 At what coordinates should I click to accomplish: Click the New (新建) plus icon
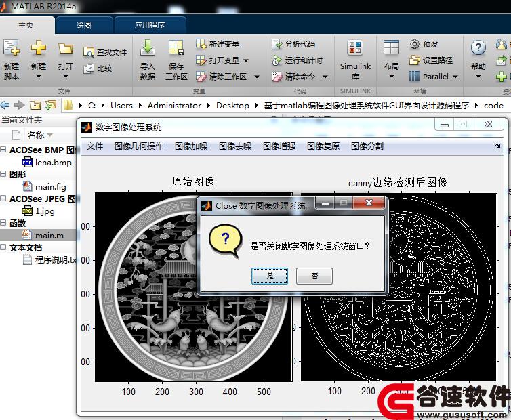coord(39,48)
